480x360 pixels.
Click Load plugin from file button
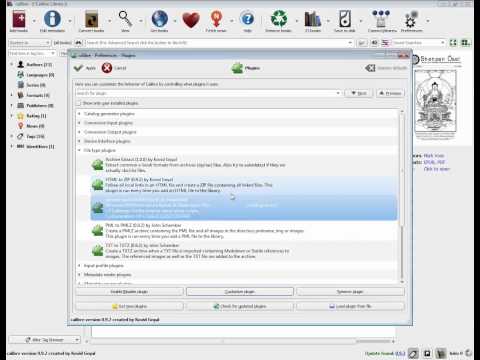point(350,306)
